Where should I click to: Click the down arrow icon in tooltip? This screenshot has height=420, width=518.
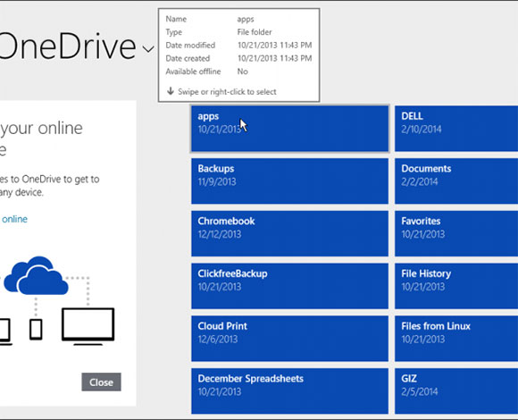(171, 91)
